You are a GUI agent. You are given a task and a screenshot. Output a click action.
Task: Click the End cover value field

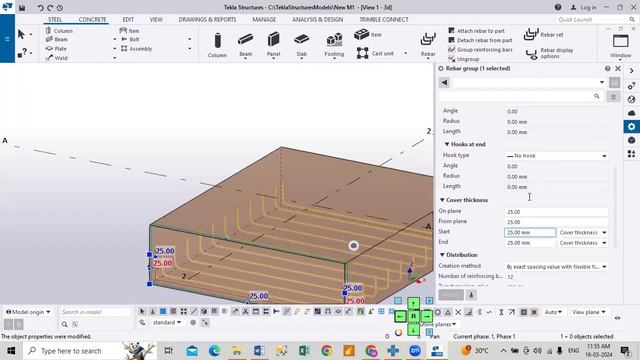pos(530,243)
